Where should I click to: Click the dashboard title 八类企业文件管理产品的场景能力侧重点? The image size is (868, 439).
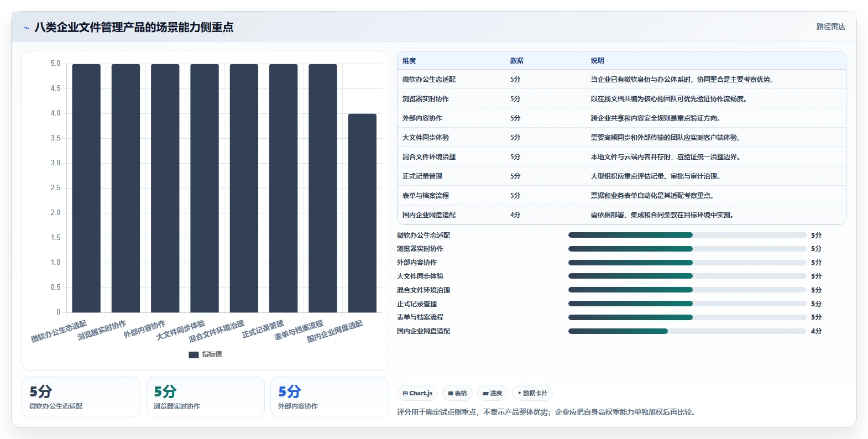tap(134, 27)
